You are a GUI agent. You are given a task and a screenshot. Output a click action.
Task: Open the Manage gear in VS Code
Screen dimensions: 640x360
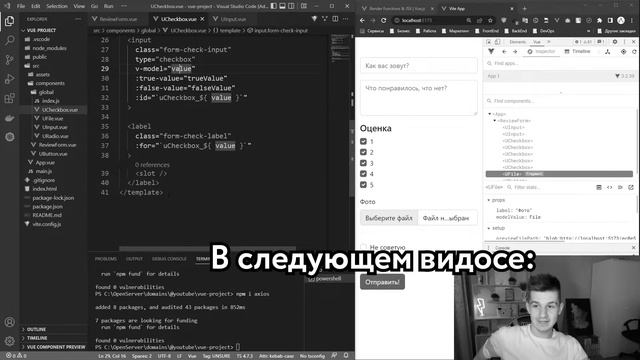pos(9,341)
